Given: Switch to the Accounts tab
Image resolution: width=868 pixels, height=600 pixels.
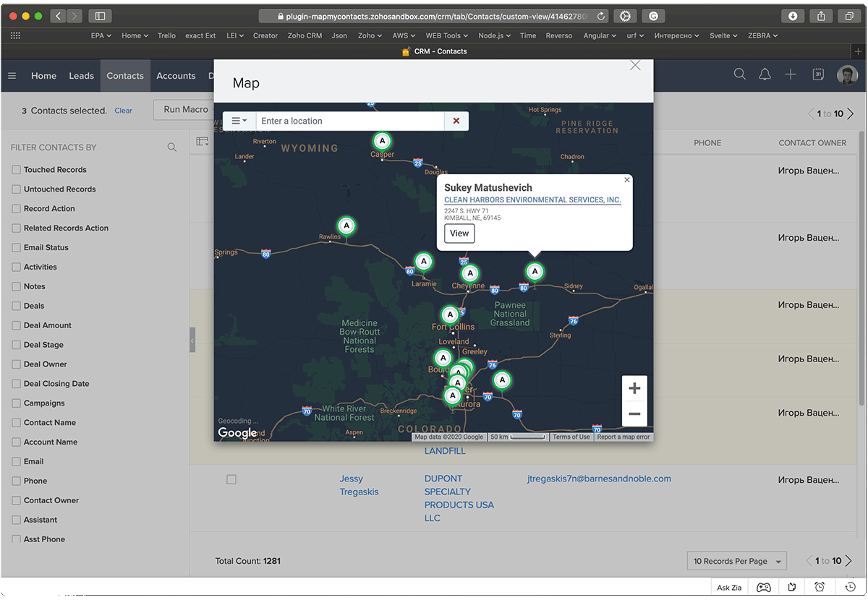Looking at the screenshot, I should (176, 76).
